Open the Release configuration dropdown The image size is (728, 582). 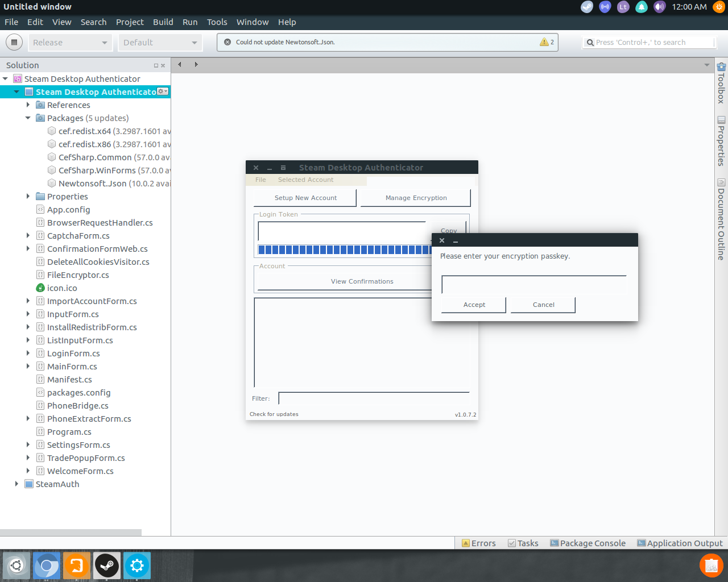[x=70, y=42]
